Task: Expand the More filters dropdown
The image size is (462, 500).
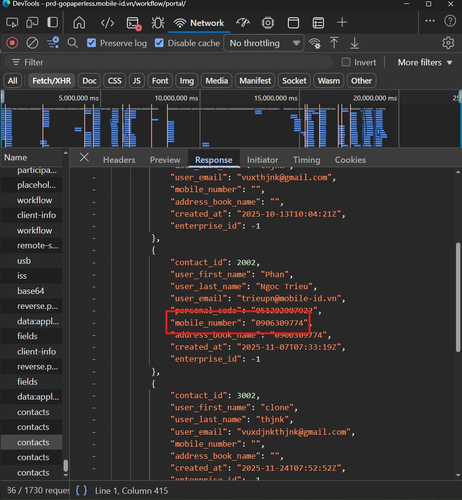Action: [425, 62]
